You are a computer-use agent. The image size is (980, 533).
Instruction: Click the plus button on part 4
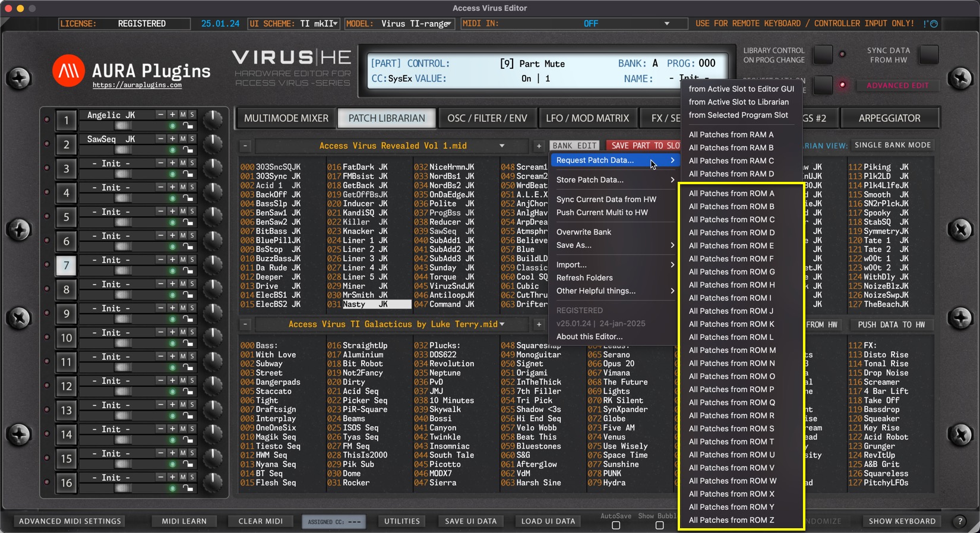(172, 187)
